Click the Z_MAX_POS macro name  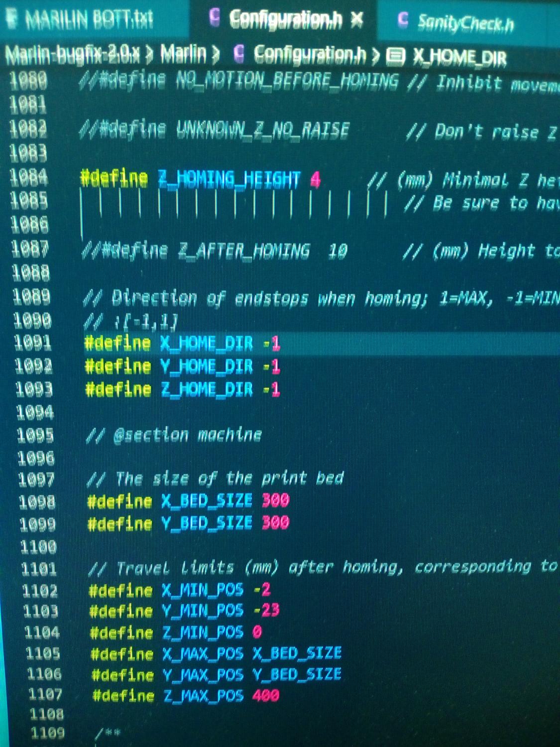pyautogui.click(x=204, y=696)
